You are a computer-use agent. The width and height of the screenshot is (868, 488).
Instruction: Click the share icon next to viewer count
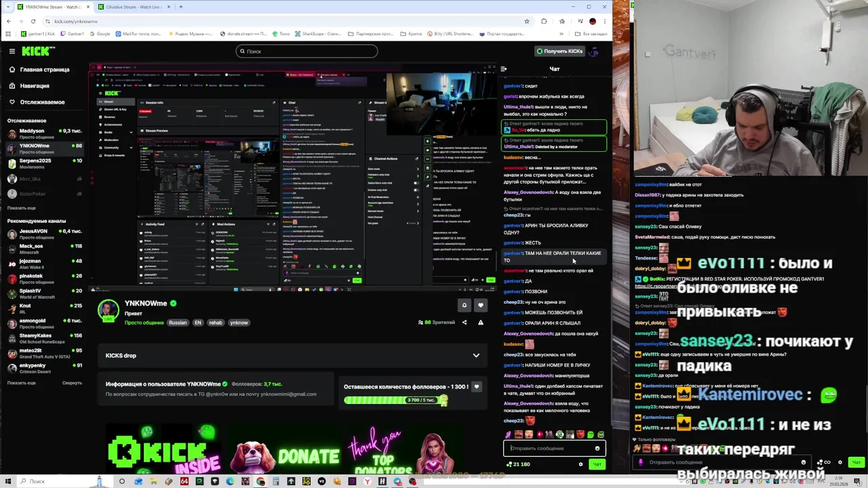465,323
